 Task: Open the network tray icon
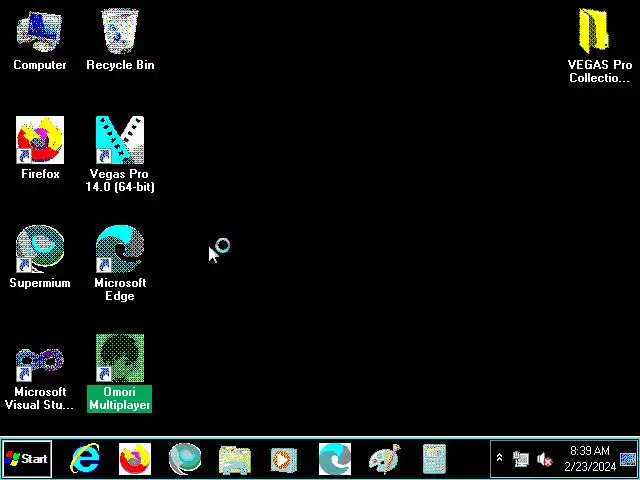[x=520, y=459]
